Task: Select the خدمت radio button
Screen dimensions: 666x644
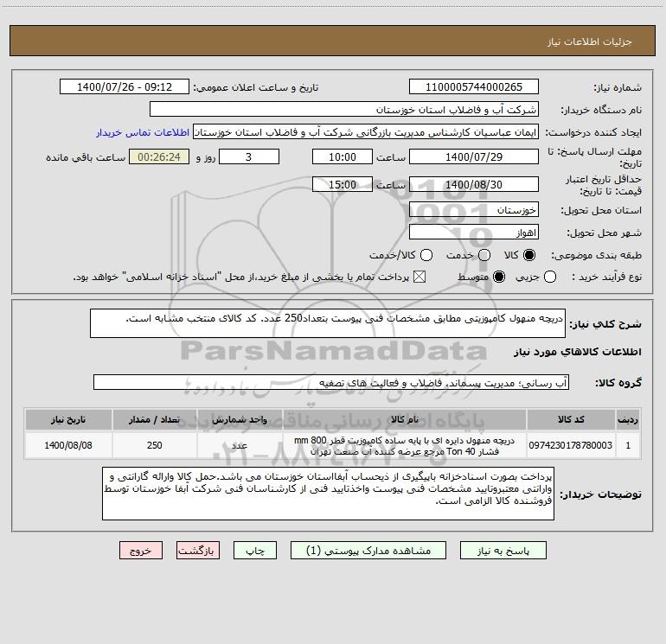Action: tap(484, 255)
